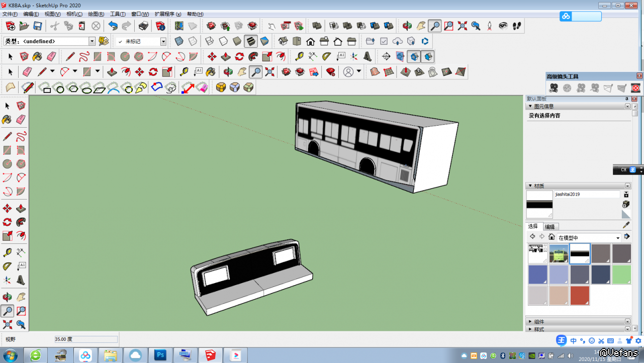Click the material name field jiashitai2019
The image size is (644, 363).
tap(587, 194)
